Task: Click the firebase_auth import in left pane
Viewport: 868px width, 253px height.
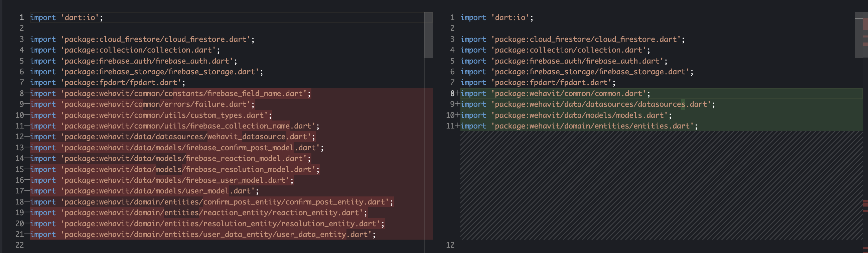Action: click(x=134, y=61)
